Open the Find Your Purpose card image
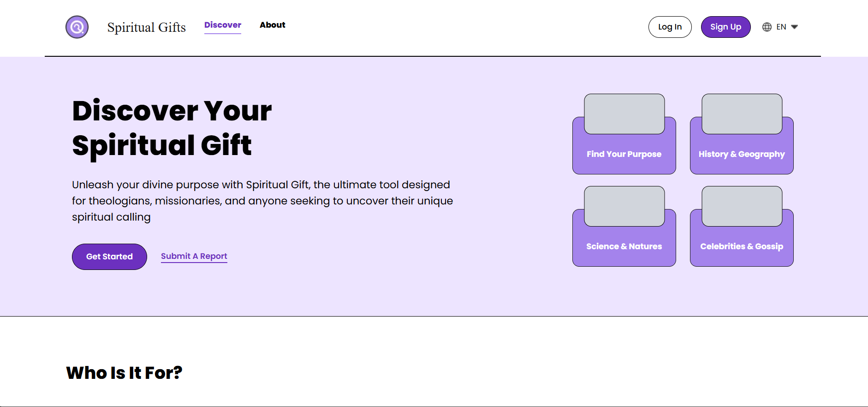Viewport: 868px width, 407px height. click(x=624, y=114)
